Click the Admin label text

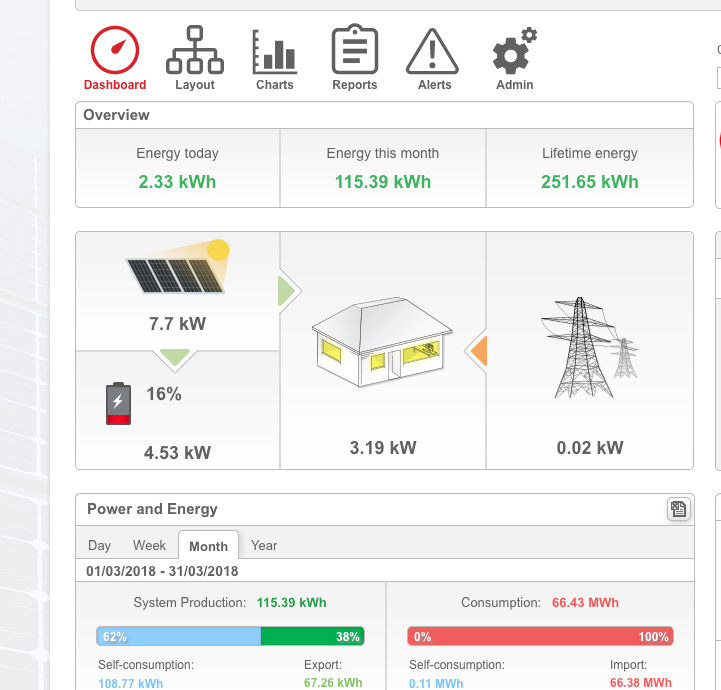515,85
